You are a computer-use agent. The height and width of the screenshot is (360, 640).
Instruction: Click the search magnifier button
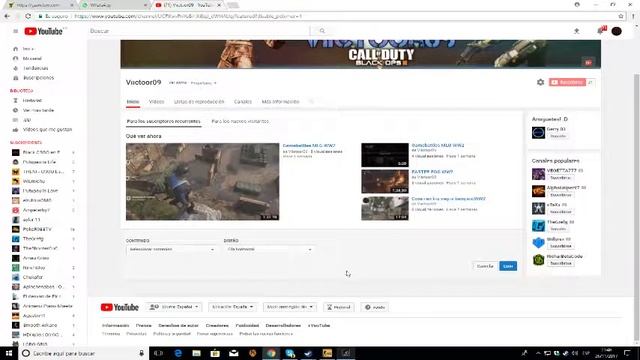[x=322, y=31]
